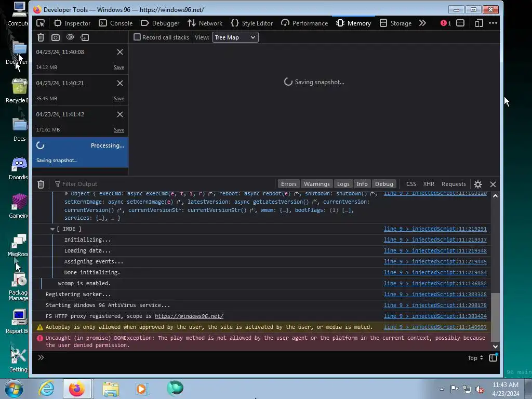This screenshot has height=399, width=532.
Task: Delete the 11:41:42 snapshot
Action: pyautogui.click(x=120, y=114)
